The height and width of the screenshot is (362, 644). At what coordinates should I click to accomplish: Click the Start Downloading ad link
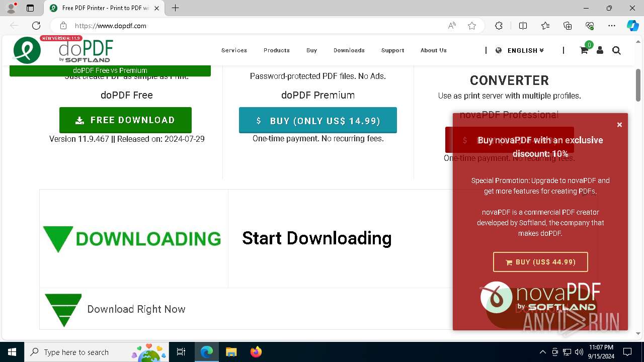316,238
